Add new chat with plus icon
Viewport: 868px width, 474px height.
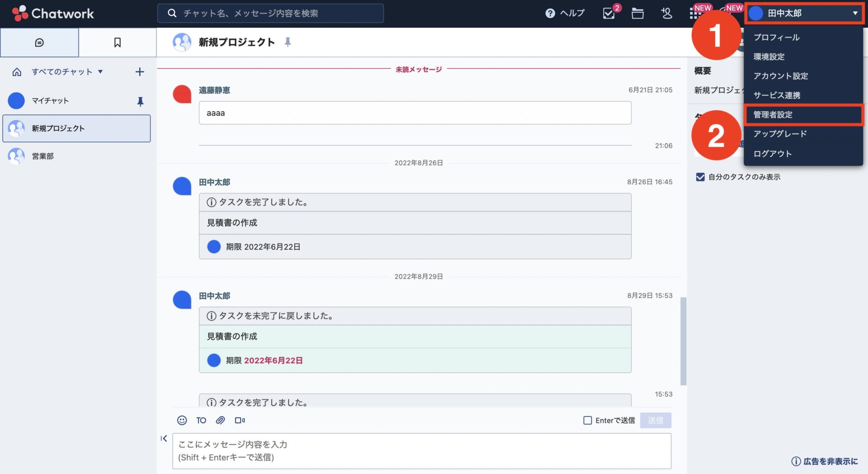[x=140, y=72]
